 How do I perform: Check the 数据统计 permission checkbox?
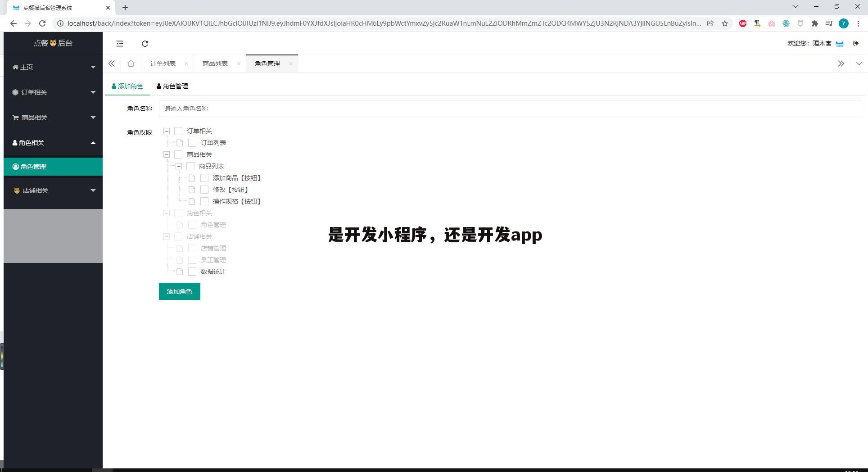click(192, 272)
